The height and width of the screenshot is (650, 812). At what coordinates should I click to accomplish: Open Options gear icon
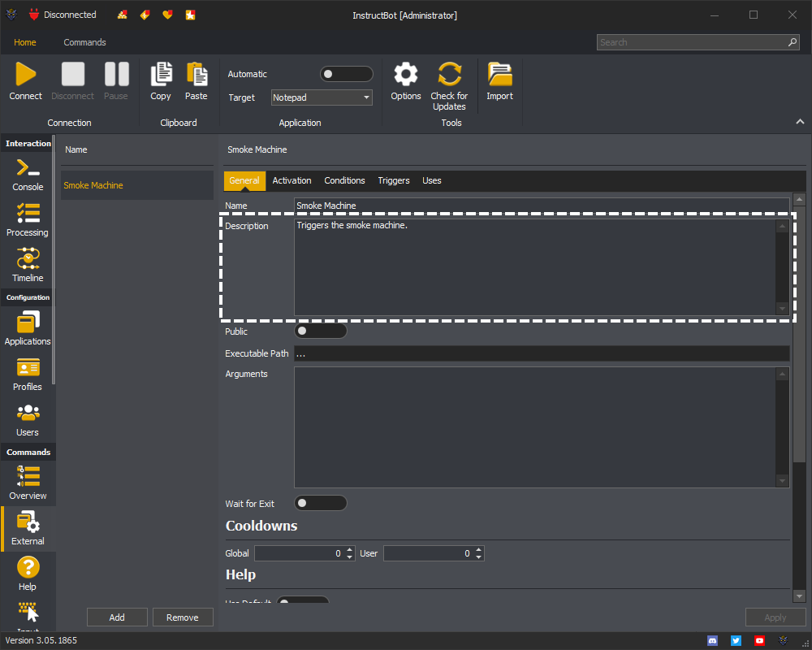tap(405, 74)
